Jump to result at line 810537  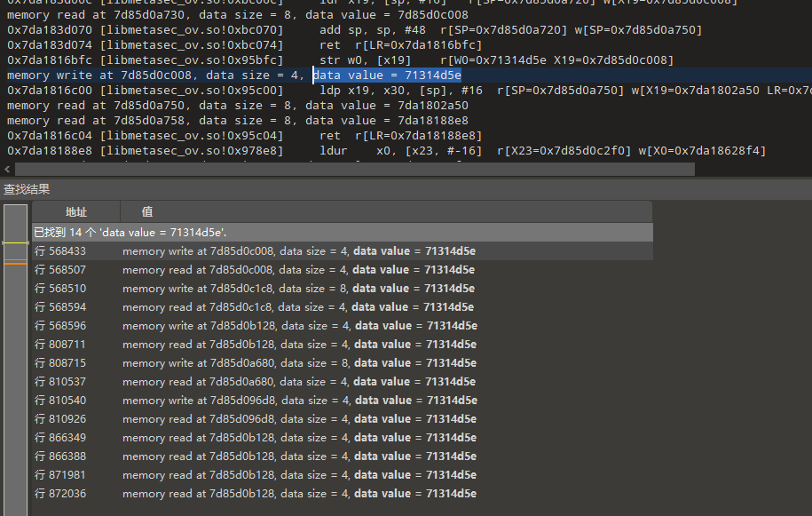tap(60, 382)
